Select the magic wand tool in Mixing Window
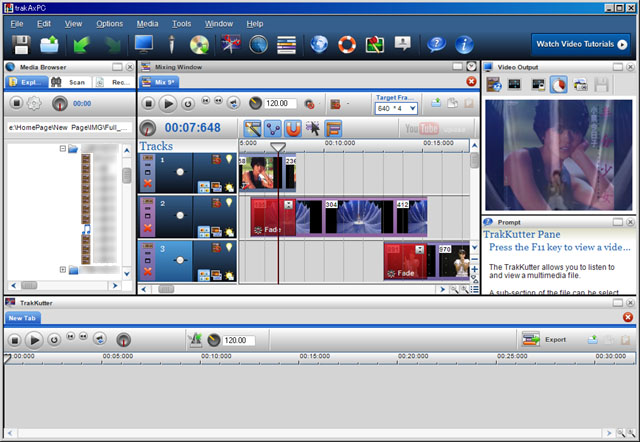Viewport: 640px width, 442px height. (x=252, y=129)
